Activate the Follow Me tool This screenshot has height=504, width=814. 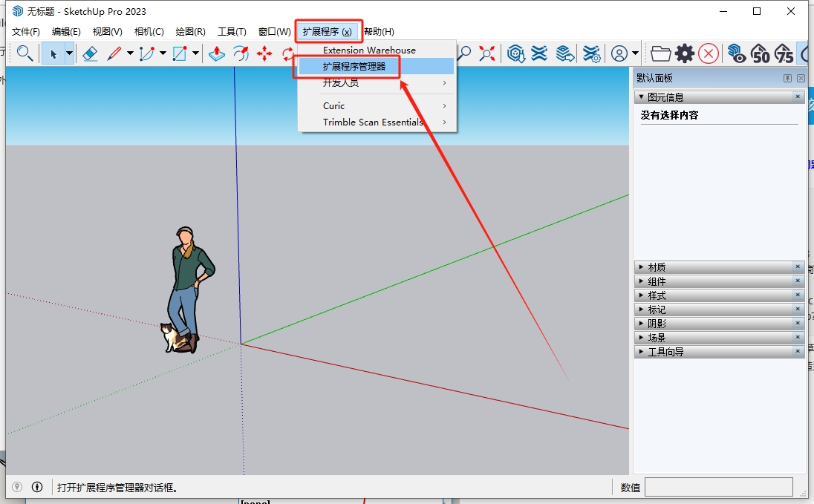[x=240, y=53]
